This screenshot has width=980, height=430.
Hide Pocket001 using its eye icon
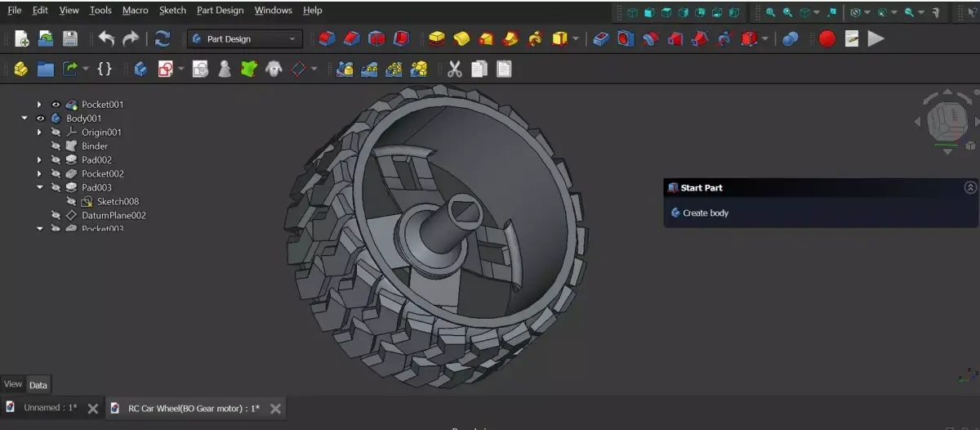[56, 105]
